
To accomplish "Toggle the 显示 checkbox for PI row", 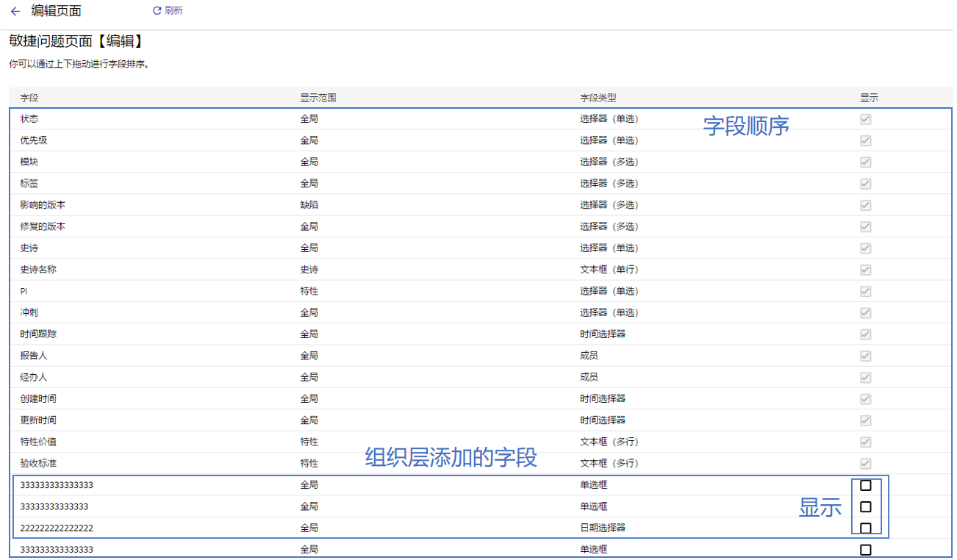I will coord(866,291).
